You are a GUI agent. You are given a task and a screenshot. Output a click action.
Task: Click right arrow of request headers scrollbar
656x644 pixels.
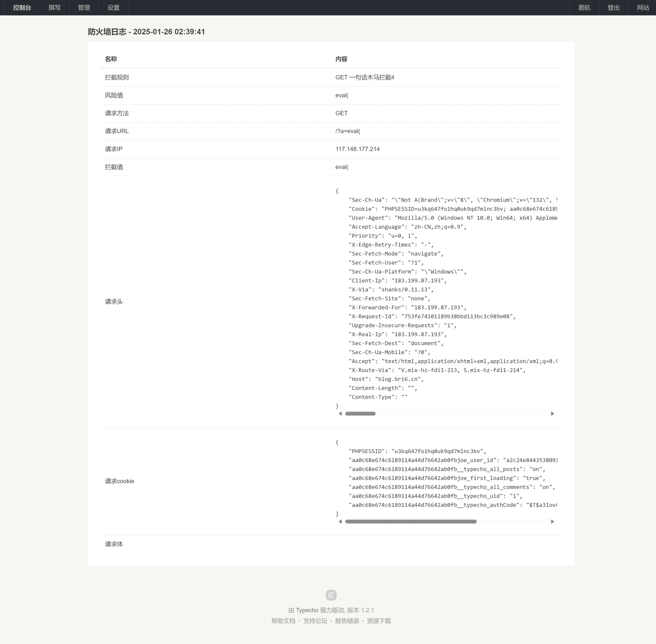[552, 414]
